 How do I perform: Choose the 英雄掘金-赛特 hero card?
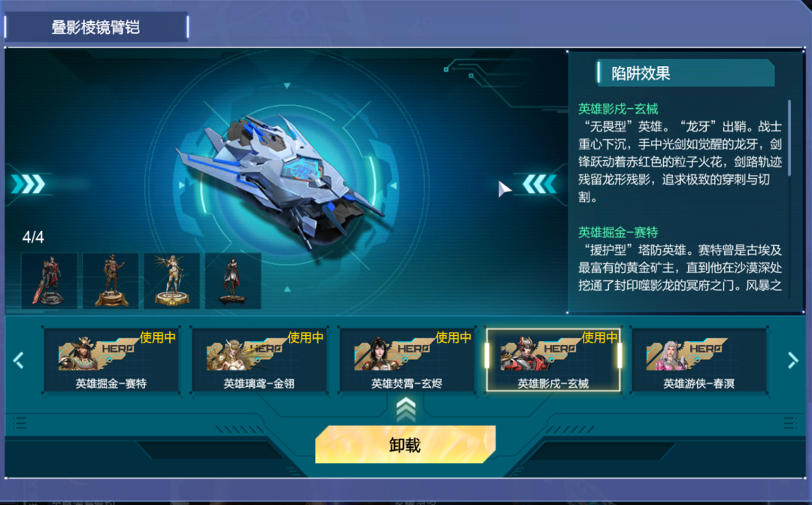pyautogui.click(x=111, y=360)
